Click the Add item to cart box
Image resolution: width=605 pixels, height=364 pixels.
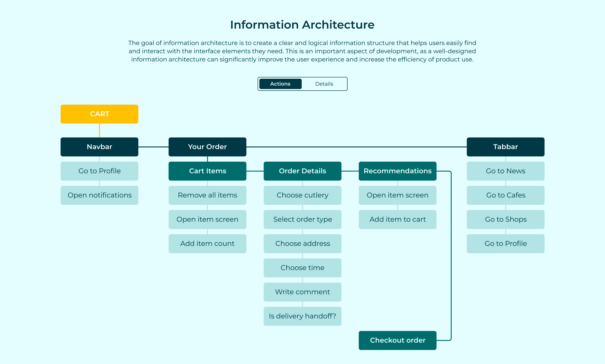(397, 219)
